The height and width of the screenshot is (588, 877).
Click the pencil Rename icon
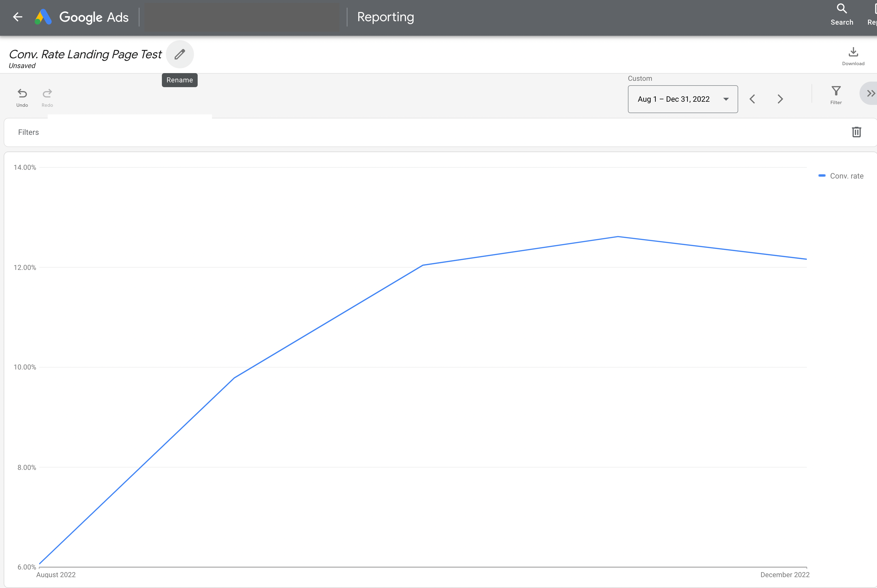point(180,54)
